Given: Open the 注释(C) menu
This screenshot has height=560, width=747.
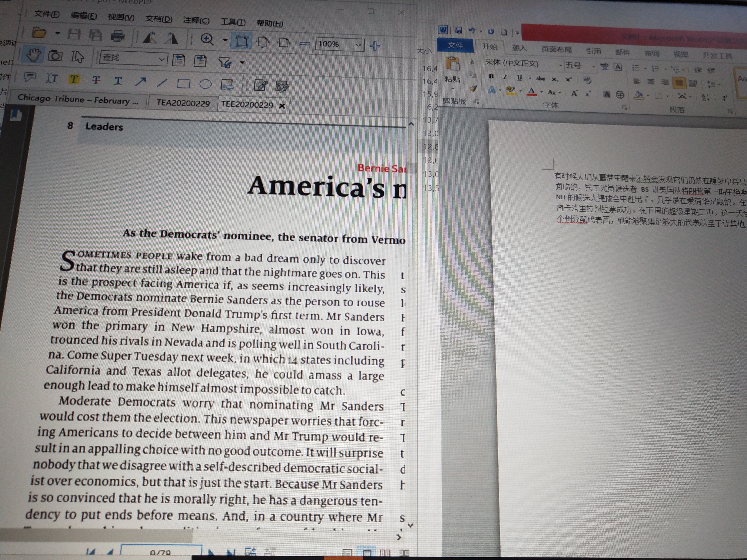Looking at the screenshot, I should [x=196, y=21].
